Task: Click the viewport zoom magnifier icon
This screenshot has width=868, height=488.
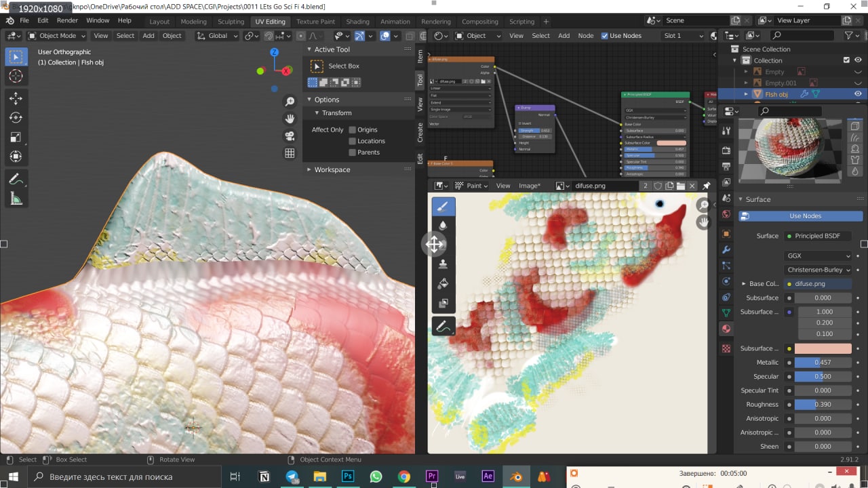Action: click(x=290, y=102)
